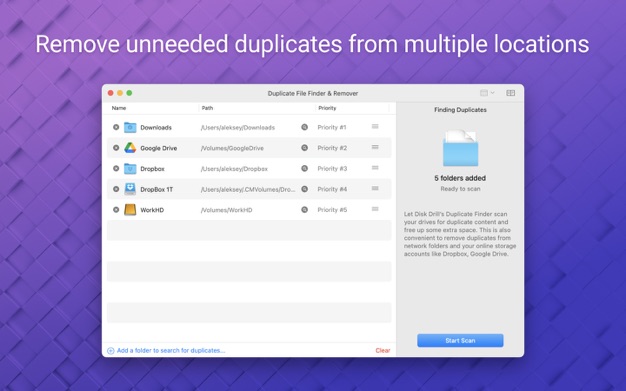Remove the DropBox 1T row with its x icon
626x391 pixels.
[x=116, y=189]
